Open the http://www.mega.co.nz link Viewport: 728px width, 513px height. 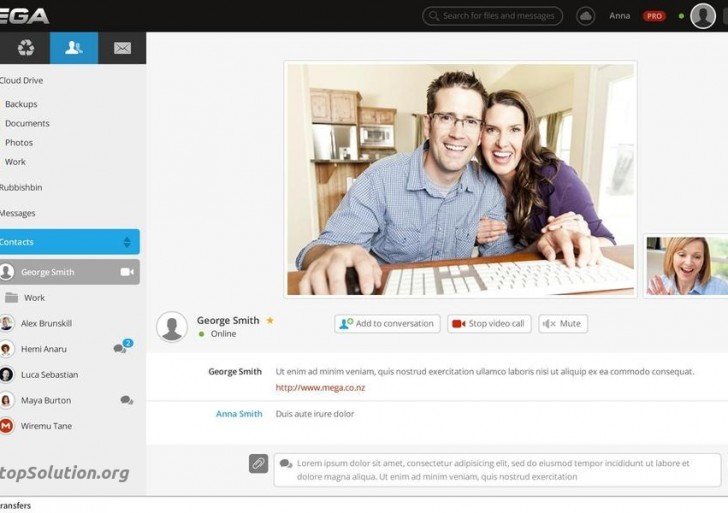(x=320, y=388)
